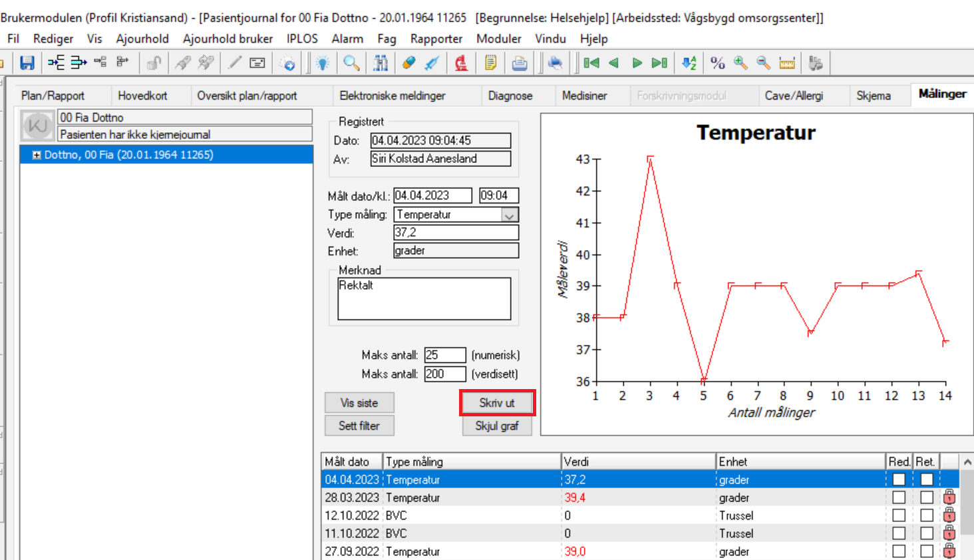Toggle Ret. checkbox on the 12.10.2022 row
Screen dimensions: 974x560
[927, 515]
